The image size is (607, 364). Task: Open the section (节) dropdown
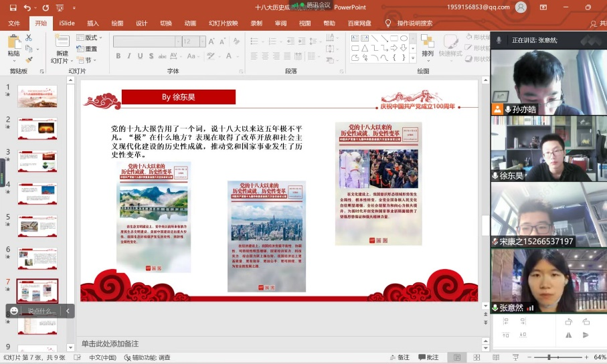tap(86, 60)
